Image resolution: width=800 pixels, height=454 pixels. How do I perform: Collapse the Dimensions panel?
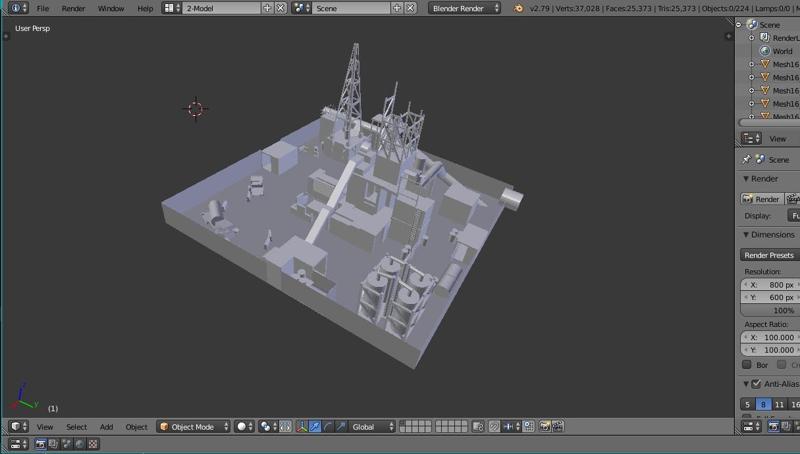click(746, 235)
